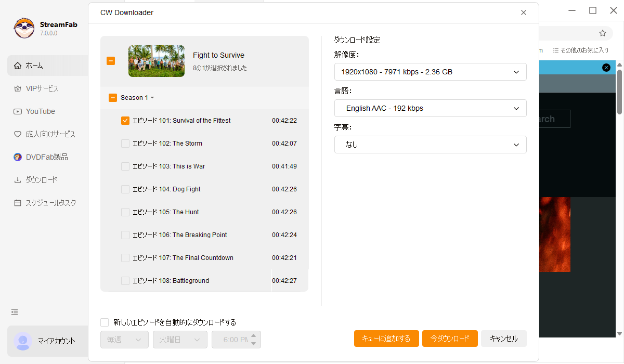Open VIPサービス in the sidebar
Image resolution: width=624 pixels, height=364 pixels.
pos(42,88)
